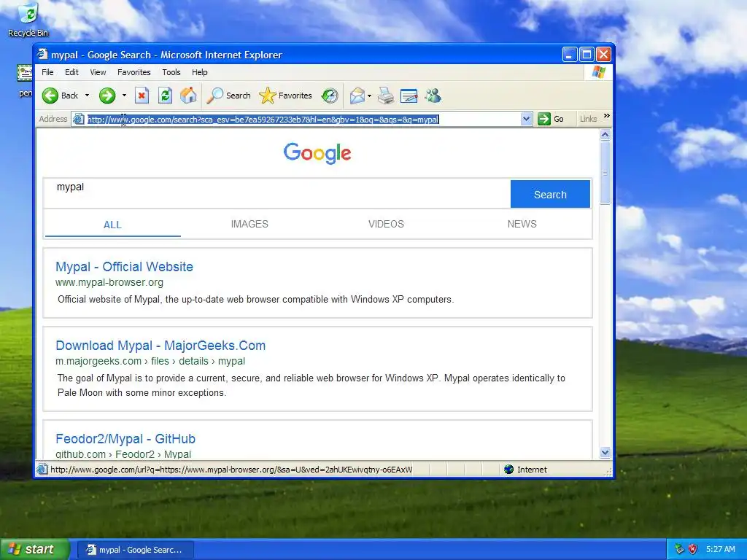
Task: Open the Messenger people icon
Action: pos(433,96)
